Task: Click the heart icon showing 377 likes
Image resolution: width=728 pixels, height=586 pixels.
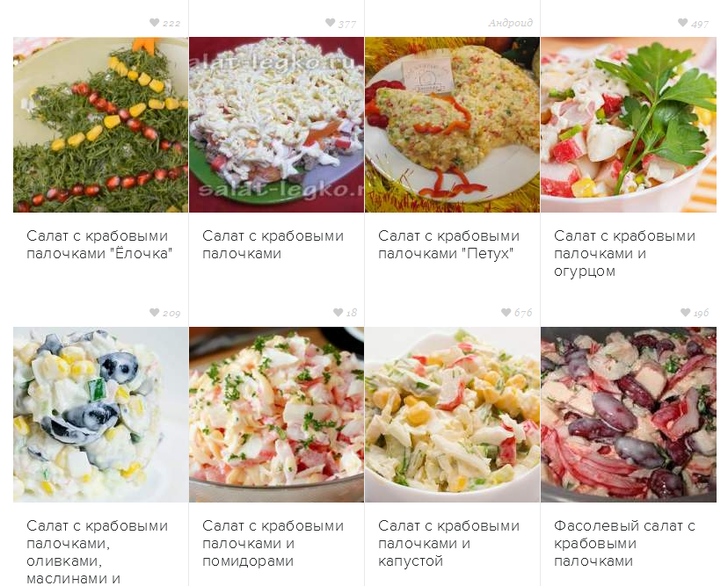Action: [330, 23]
